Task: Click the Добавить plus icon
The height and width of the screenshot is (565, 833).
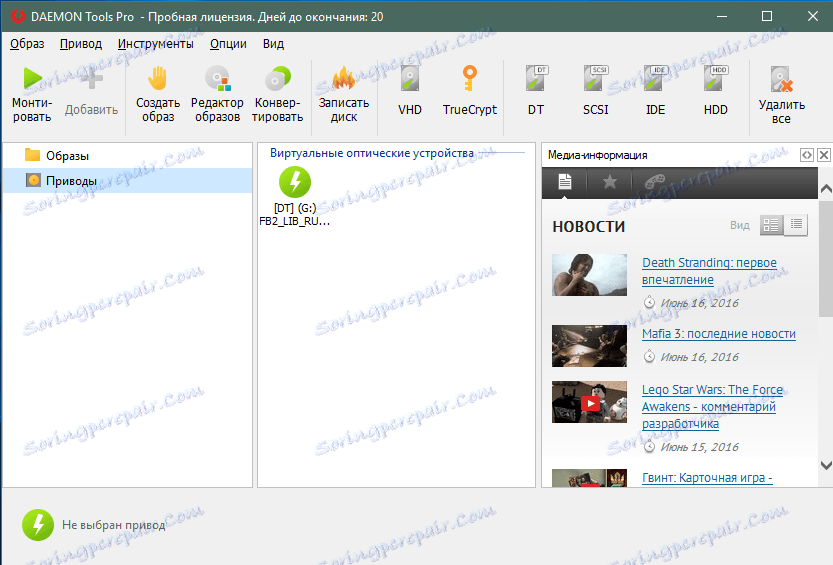Action: [91, 79]
